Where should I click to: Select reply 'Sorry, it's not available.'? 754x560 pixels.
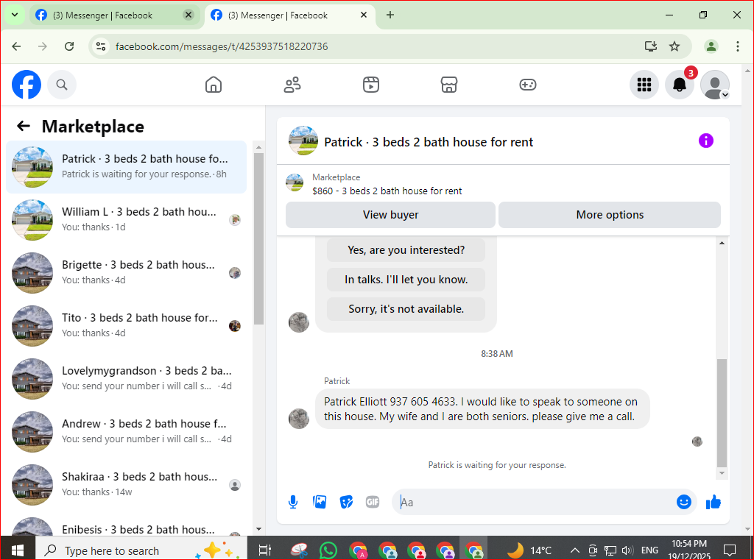point(406,309)
